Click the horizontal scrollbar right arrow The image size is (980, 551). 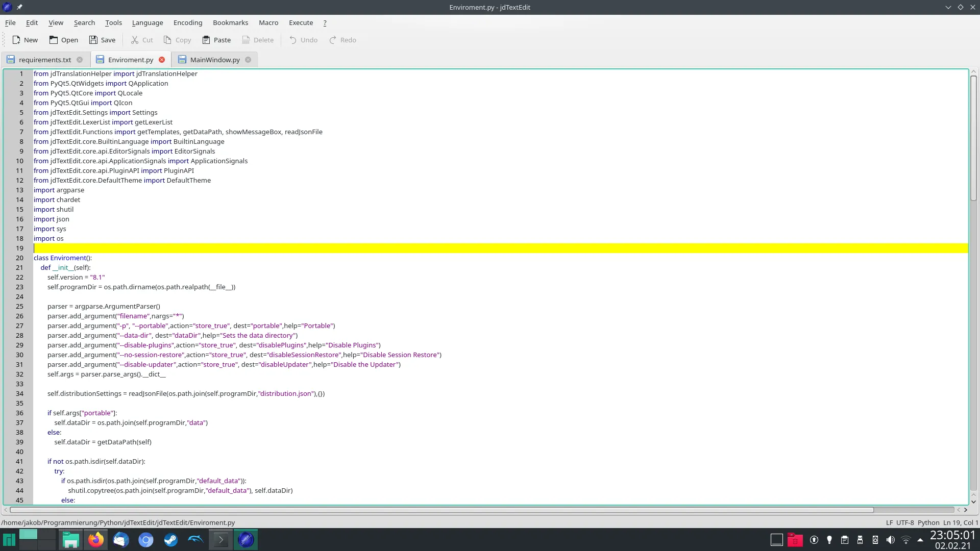click(965, 510)
